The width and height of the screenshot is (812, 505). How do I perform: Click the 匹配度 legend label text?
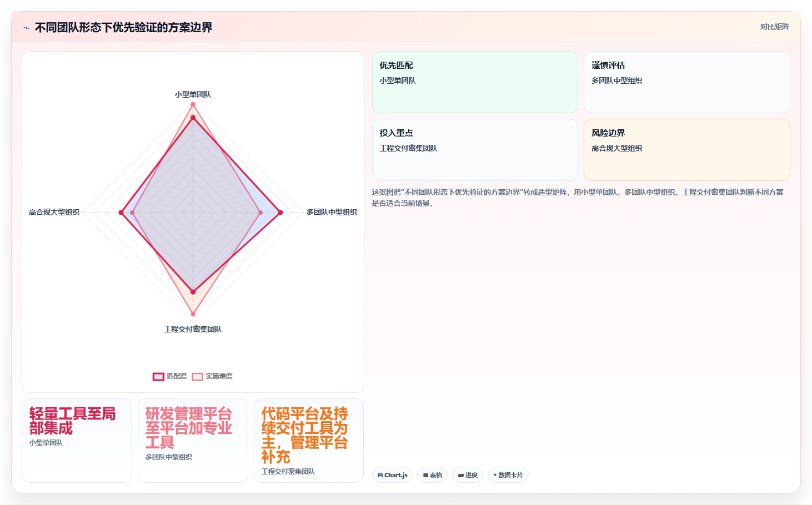[x=177, y=376]
